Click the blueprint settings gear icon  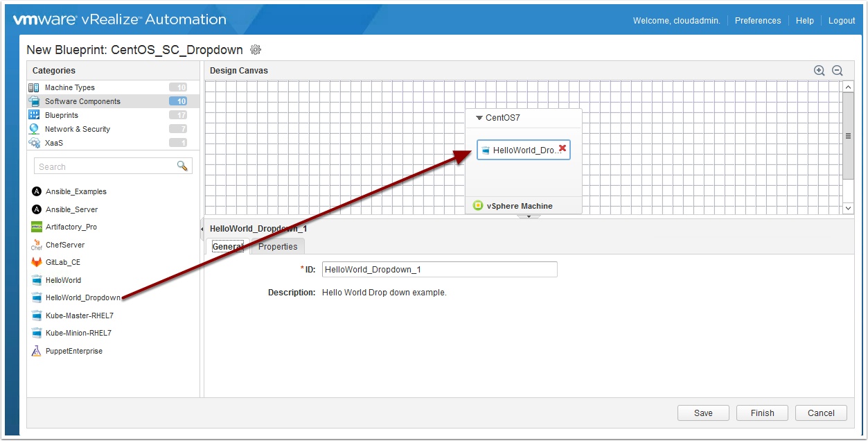point(256,50)
